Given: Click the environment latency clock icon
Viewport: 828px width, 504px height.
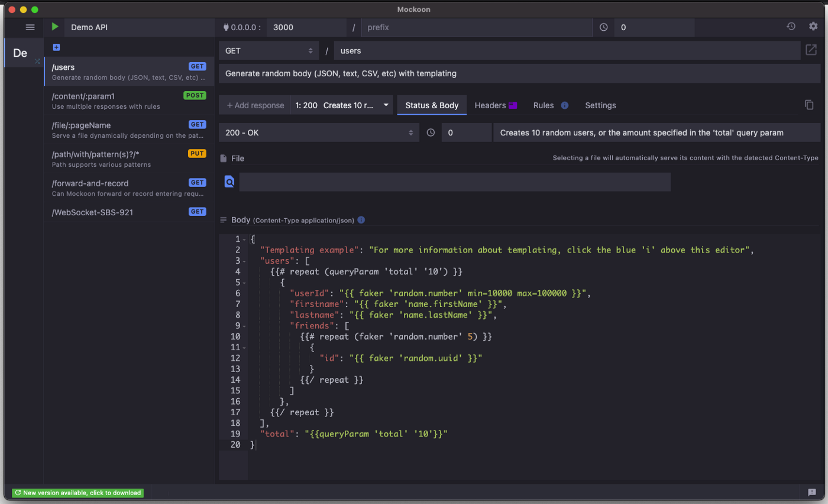Looking at the screenshot, I should click(603, 27).
